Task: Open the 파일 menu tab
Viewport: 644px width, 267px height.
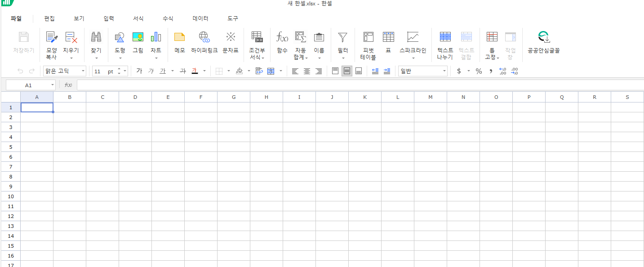Action: (16, 18)
